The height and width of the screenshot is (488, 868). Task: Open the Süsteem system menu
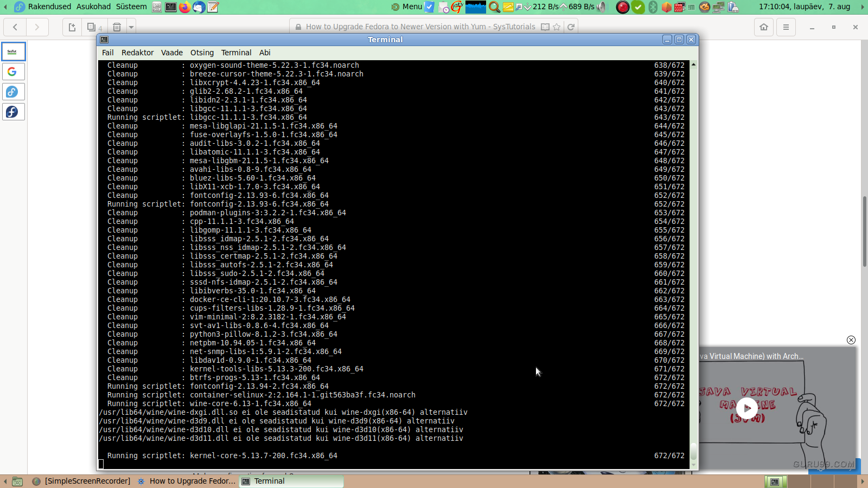(x=131, y=7)
